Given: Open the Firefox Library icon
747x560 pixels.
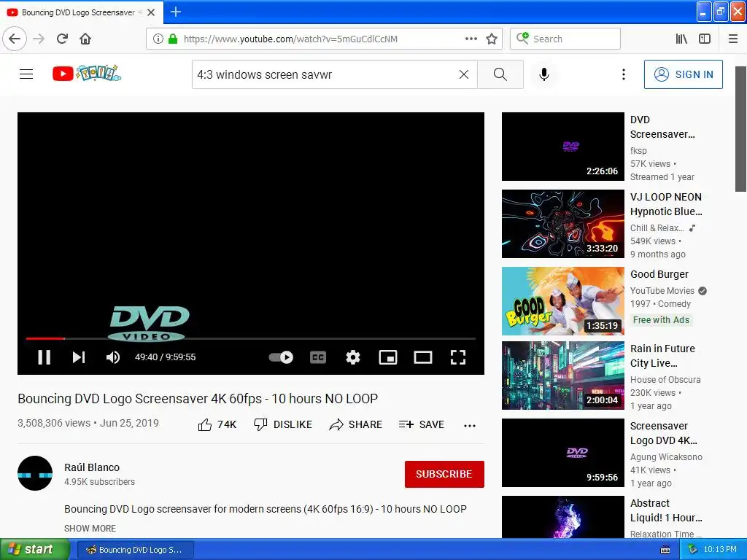Looking at the screenshot, I should pos(681,39).
